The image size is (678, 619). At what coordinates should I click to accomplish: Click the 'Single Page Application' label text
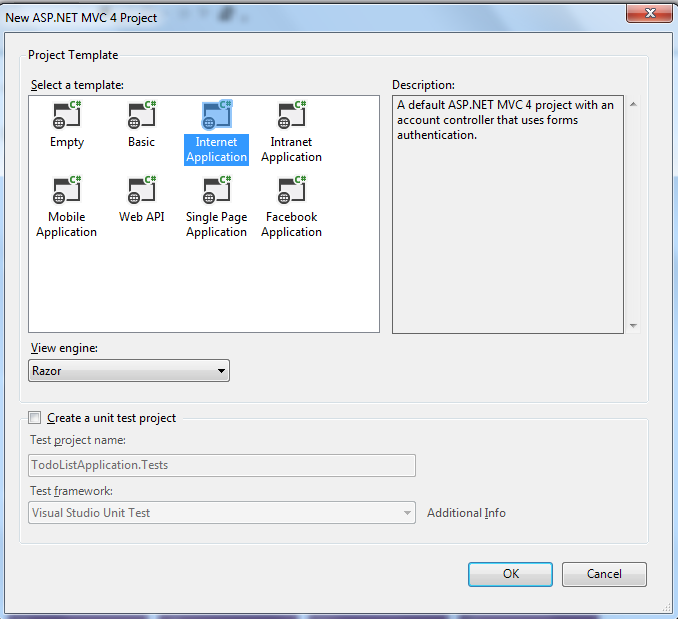coord(217,224)
